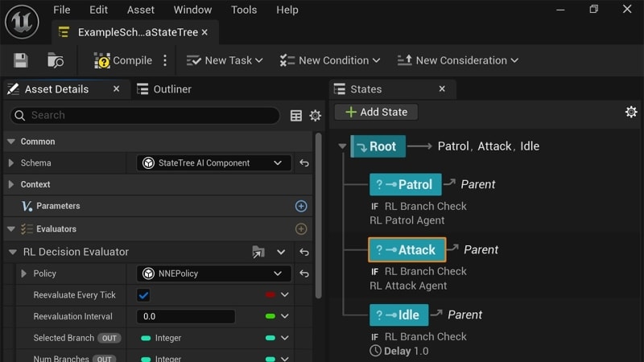Collapse the RL Decision Evaluator entry
The height and width of the screenshot is (362, 644).
13,252
